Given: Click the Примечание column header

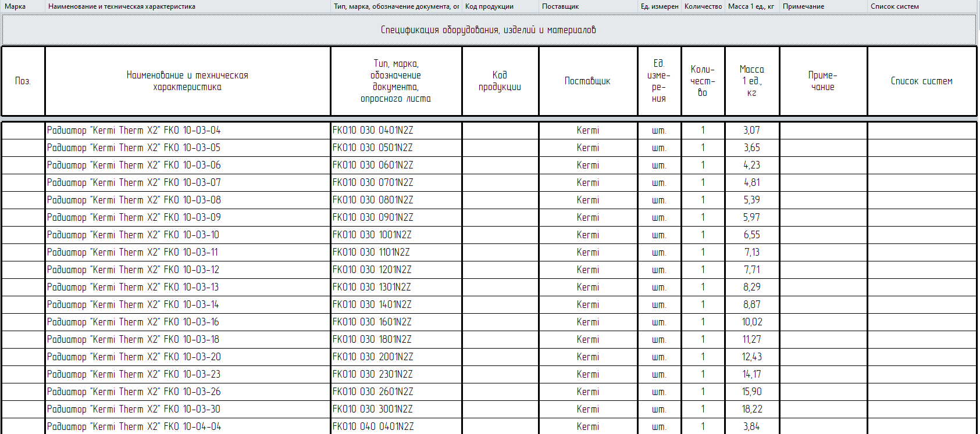Looking at the screenshot, I should pyautogui.click(x=823, y=6).
